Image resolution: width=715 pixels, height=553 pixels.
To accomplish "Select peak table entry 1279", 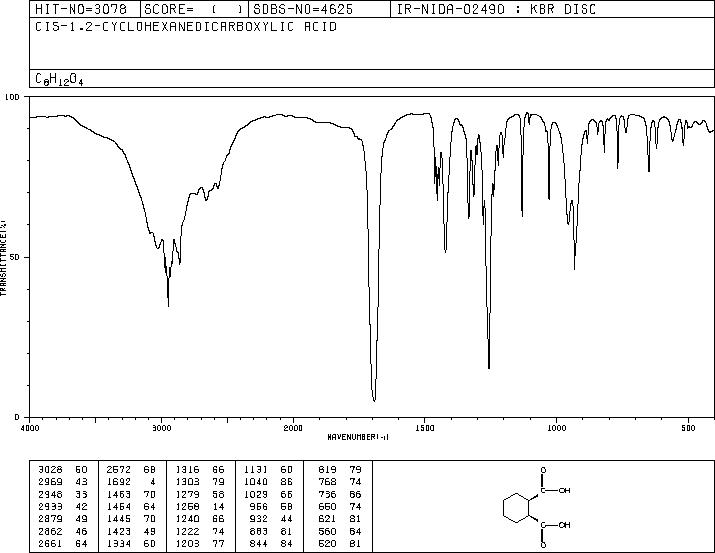I will click(187, 494).
